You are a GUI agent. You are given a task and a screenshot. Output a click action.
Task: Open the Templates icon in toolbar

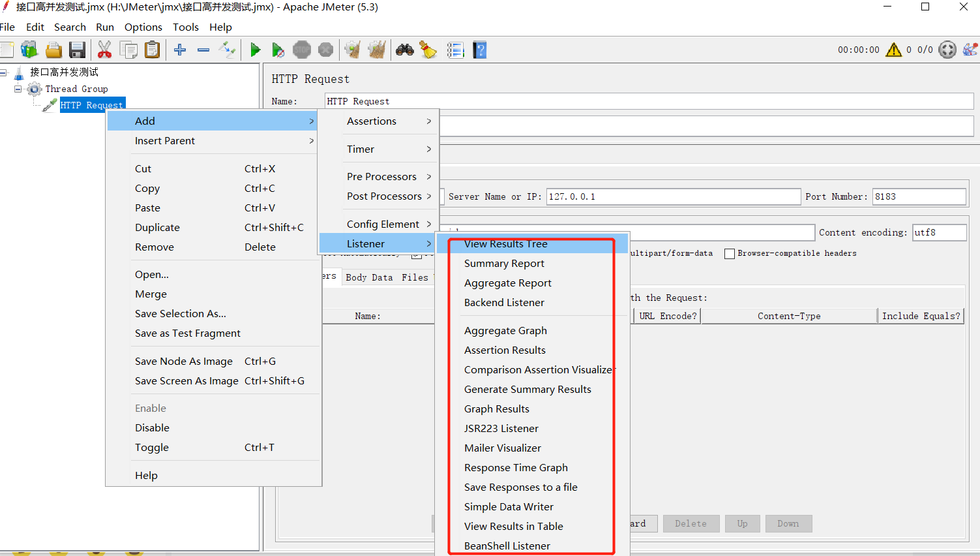tap(29, 50)
